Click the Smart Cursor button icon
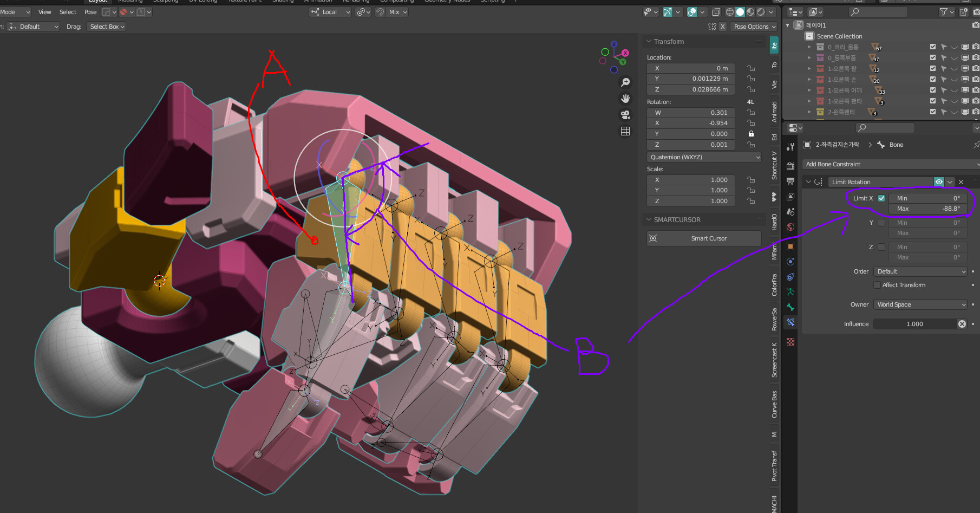 coord(653,238)
